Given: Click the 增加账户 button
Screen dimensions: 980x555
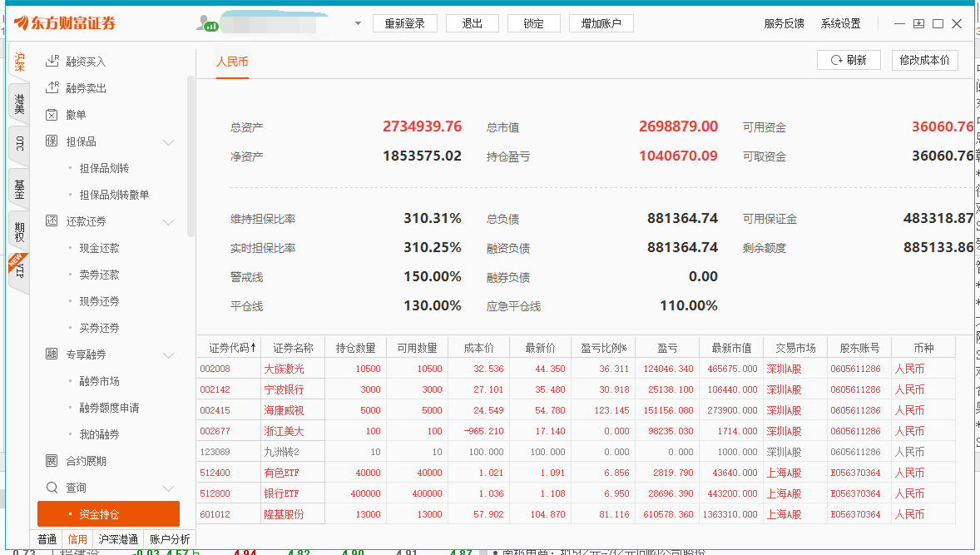Looking at the screenshot, I should pos(601,23).
